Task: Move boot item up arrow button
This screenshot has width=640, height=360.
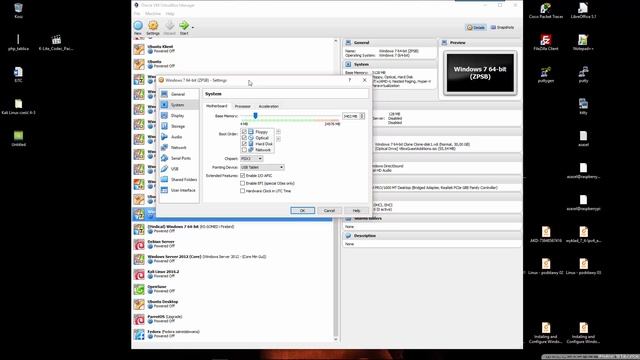Action: 278,132
